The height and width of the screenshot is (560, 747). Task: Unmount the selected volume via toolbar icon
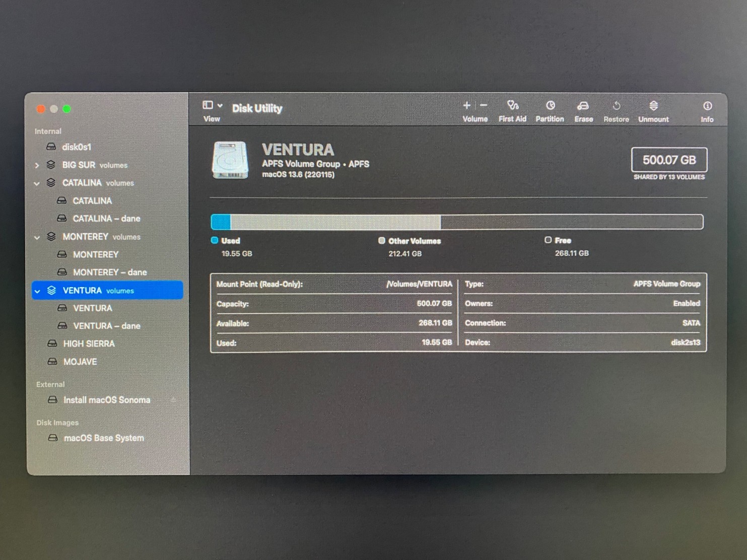click(653, 105)
